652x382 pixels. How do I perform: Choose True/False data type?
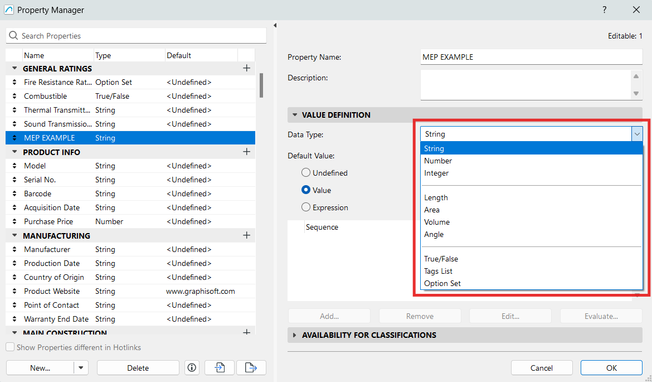click(531, 259)
